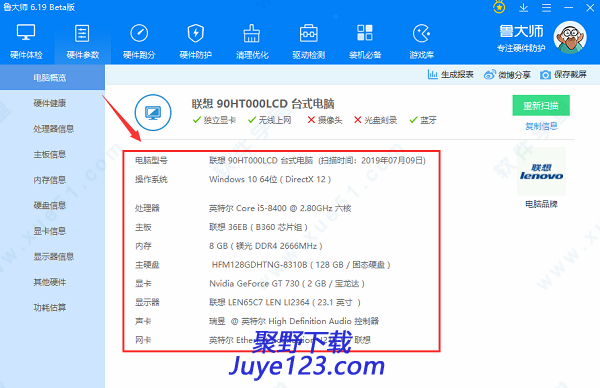This screenshot has width=600, height=388.
Task: Click the 网卡 row label
Action: click(x=143, y=340)
